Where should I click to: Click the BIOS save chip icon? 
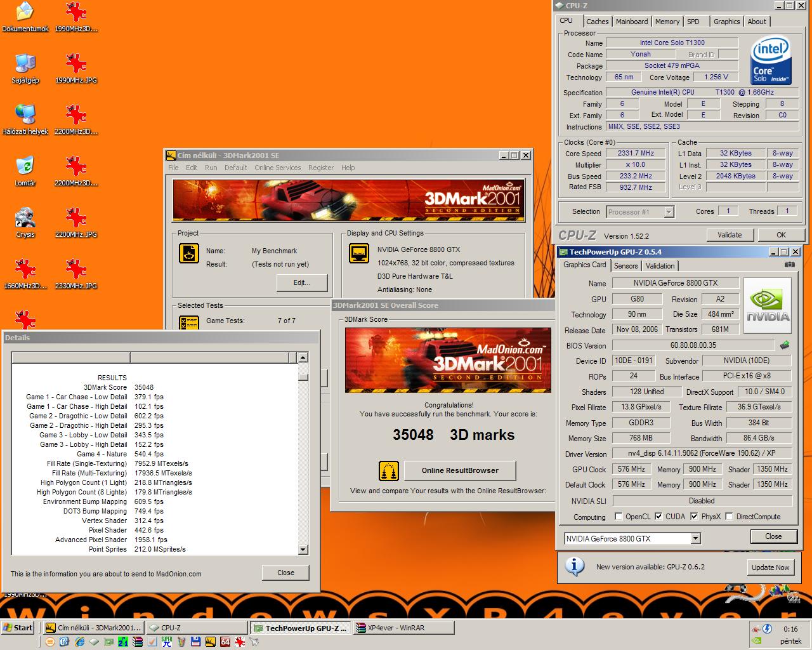[x=785, y=345]
